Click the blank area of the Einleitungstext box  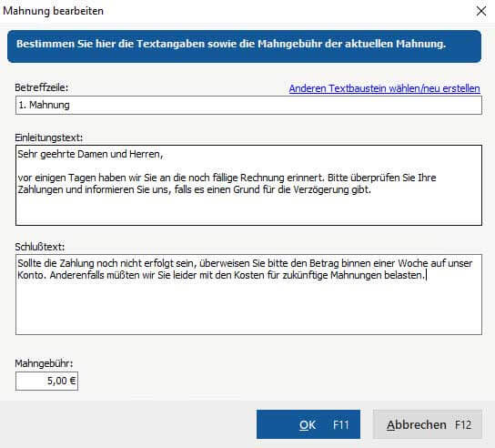(x=248, y=209)
